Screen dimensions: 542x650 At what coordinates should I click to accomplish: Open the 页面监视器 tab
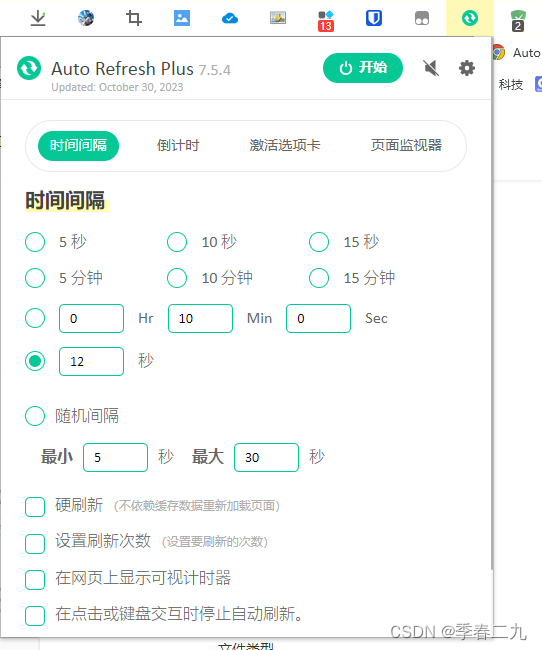pos(406,146)
